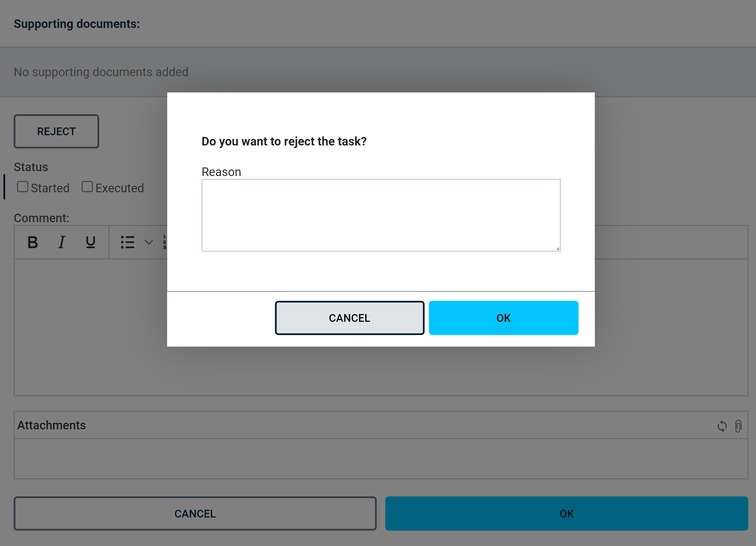756x546 pixels.
Task: Click the REJECT button
Action: [56, 132]
